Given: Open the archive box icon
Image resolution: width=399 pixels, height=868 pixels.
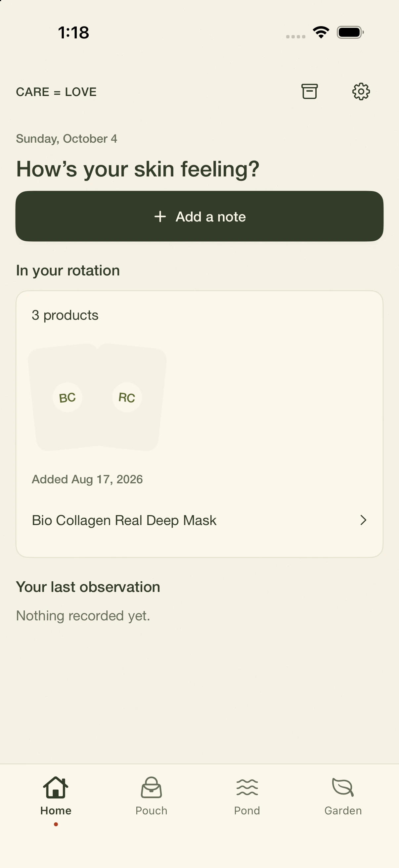Looking at the screenshot, I should [x=309, y=91].
